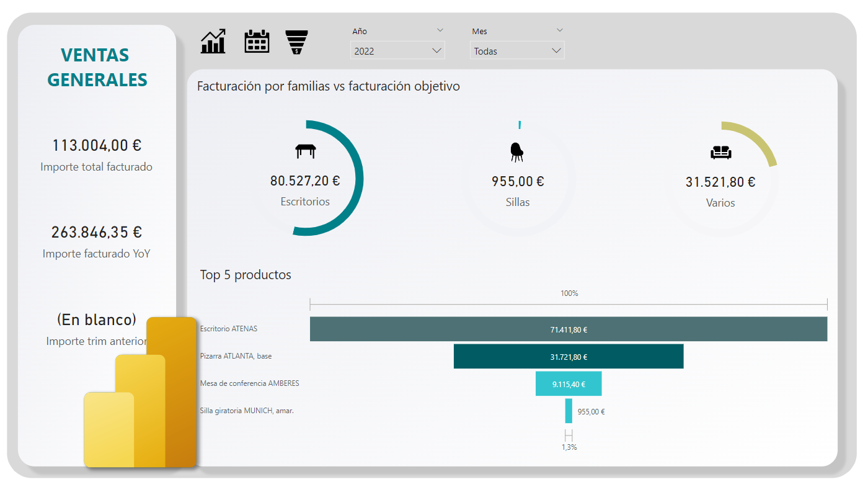Click the 263.846,35 € YoY value
The image size is (868, 487).
[97, 233]
